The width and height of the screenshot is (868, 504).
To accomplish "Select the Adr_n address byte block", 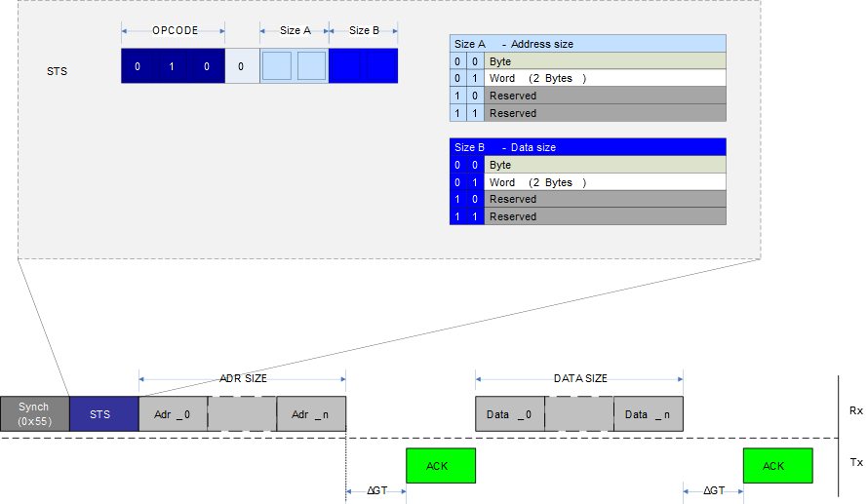I will coord(310,413).
